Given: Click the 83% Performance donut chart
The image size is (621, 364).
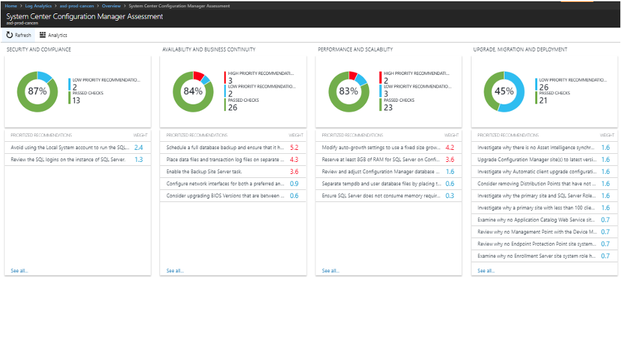Looking at the screenshot, I should (348, 92).
